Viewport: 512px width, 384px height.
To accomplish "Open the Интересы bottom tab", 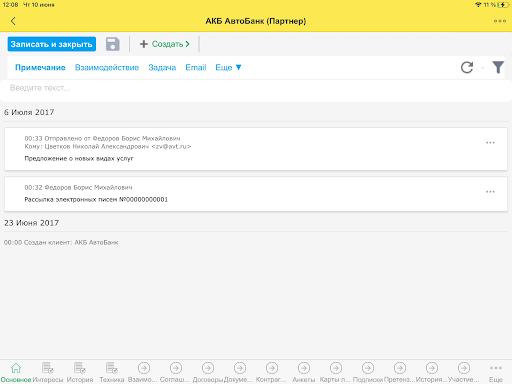I will [48, 373].
